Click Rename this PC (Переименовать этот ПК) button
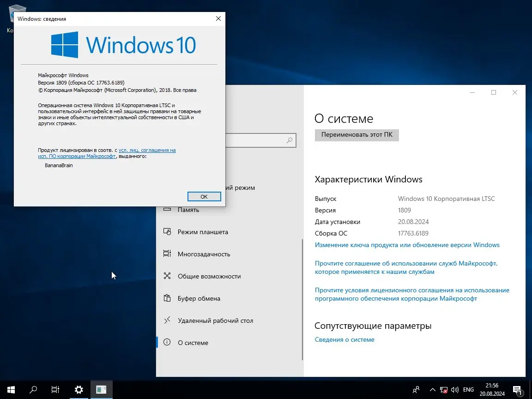532x399 pixels. point(357,135)
